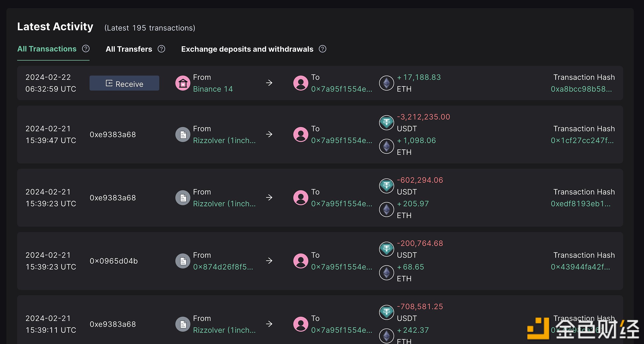
Task: Open transaction hash 0xedf8193eb1 link
Action: click(580, 204)
